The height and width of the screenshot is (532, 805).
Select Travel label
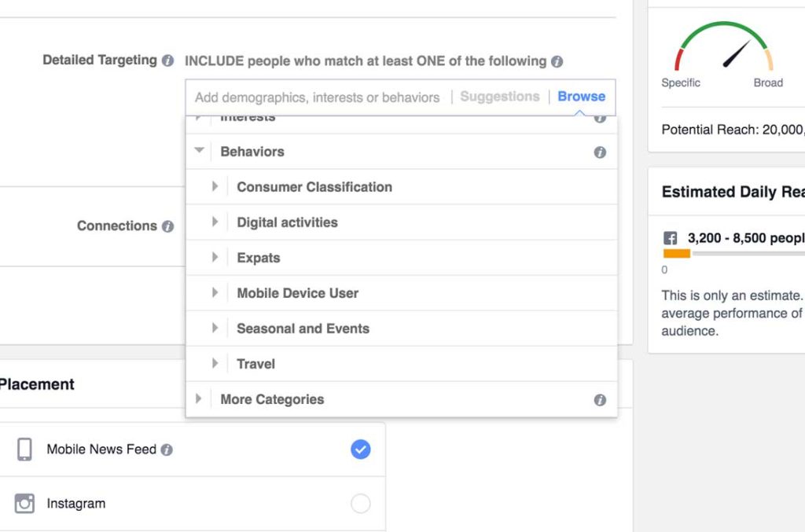pos(255,365)
